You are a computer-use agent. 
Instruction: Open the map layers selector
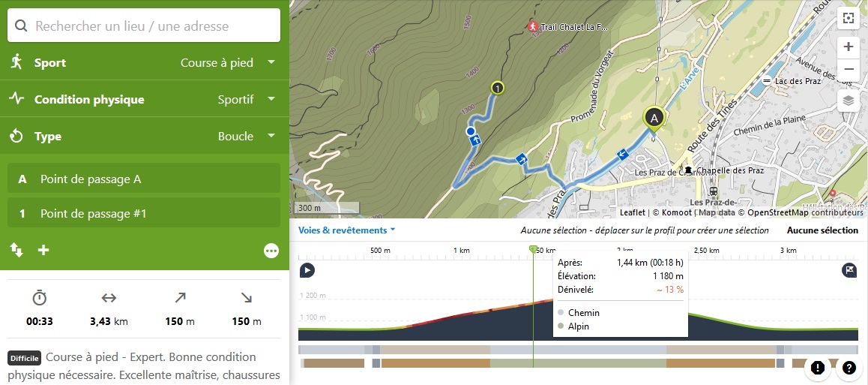coord(849,100)
